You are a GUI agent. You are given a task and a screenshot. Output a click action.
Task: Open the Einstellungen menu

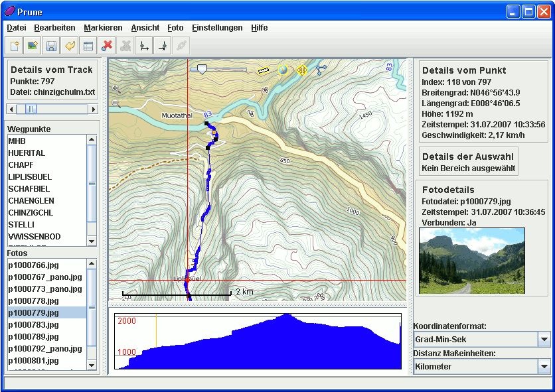point(217,28)
